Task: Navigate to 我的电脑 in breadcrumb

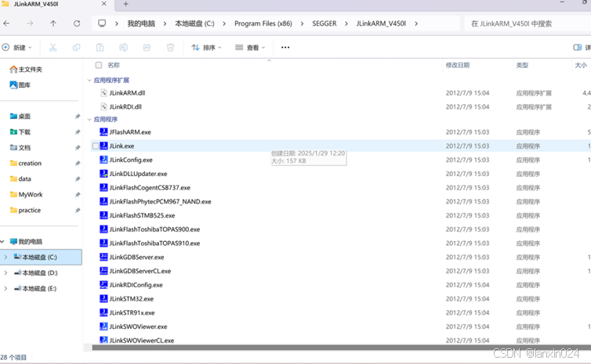Action: click(x=141, y=23)
